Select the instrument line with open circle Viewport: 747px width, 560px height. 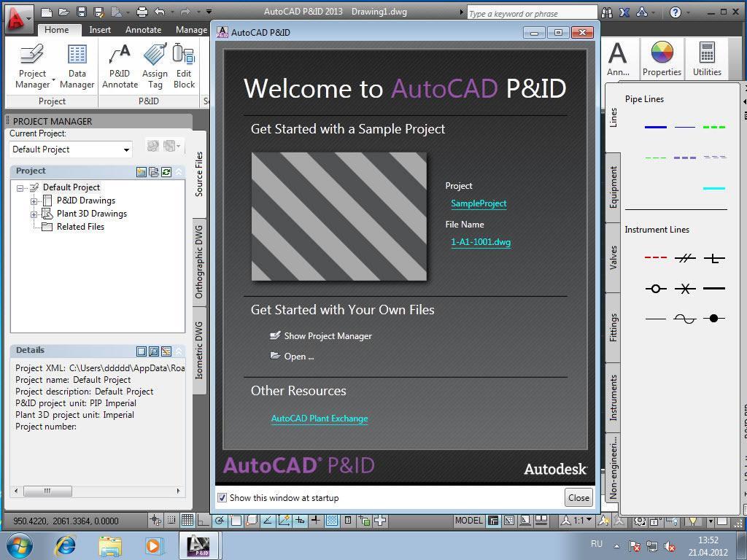[656, 289]
